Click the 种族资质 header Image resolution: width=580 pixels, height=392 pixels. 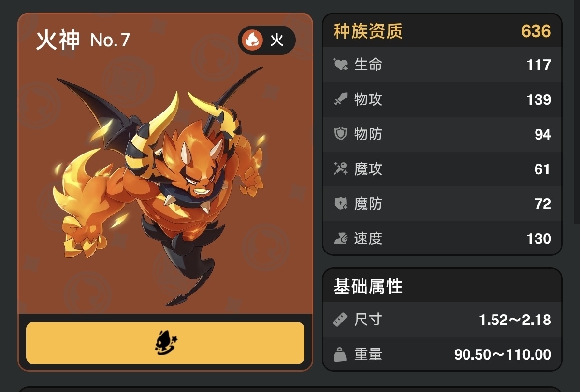[368, 31]
